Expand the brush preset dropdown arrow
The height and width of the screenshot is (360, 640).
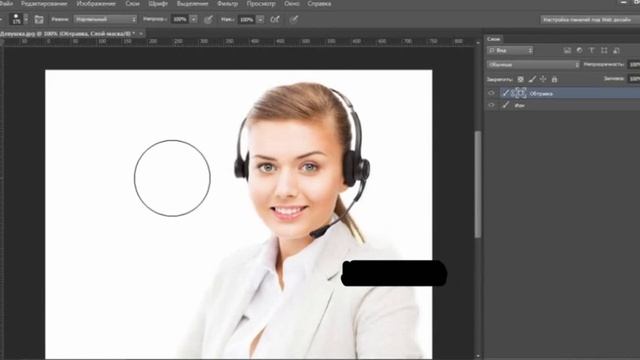click(x=26, y=19)
